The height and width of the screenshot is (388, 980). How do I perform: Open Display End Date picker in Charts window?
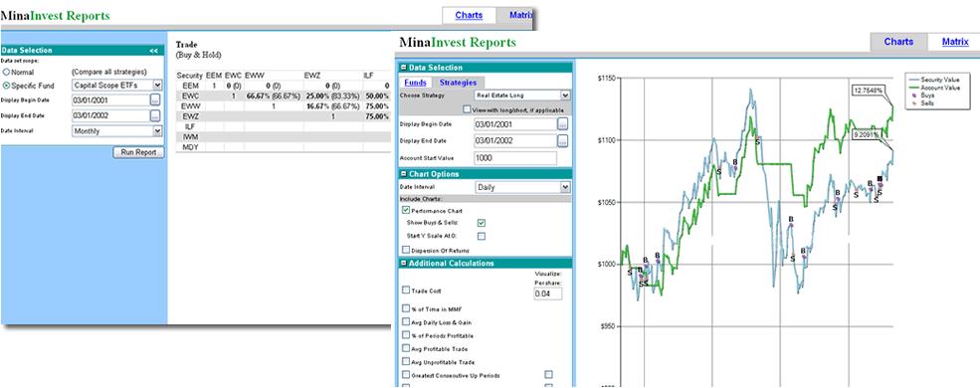(x=562, y=141)
